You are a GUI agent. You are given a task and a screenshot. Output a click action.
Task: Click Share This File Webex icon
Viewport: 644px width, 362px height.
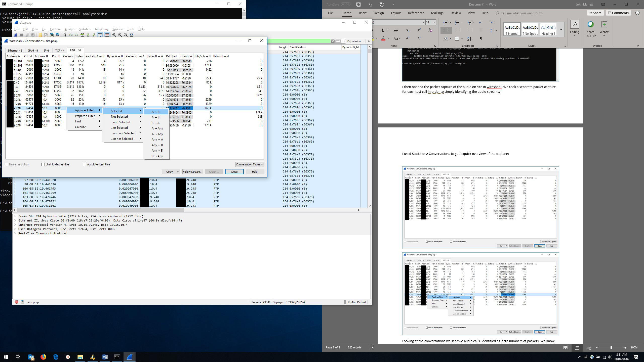click(x=590, y=29)
